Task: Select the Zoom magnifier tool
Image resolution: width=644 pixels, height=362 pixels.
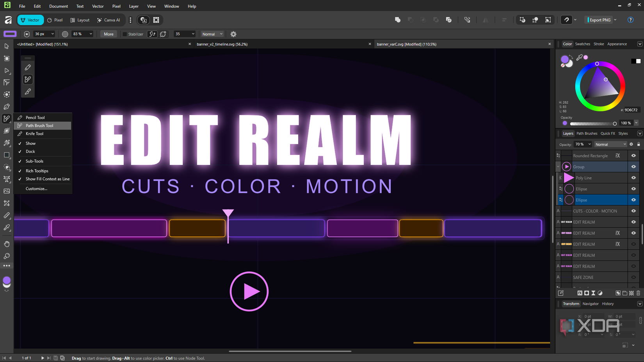Action: pos(7,256)
